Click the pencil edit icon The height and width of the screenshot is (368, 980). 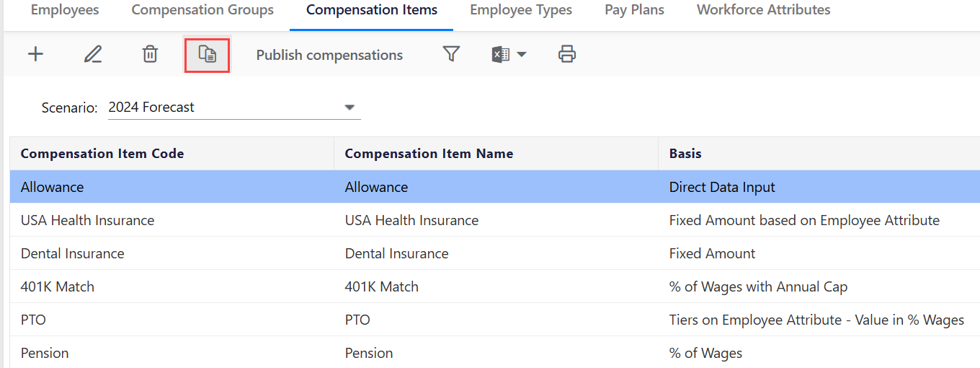93,54
